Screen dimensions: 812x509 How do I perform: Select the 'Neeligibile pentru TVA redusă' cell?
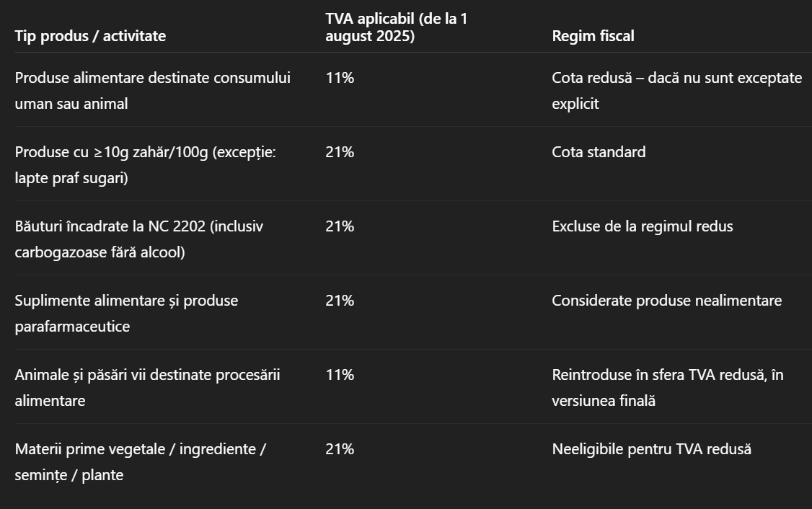click(x=651, y=449)
